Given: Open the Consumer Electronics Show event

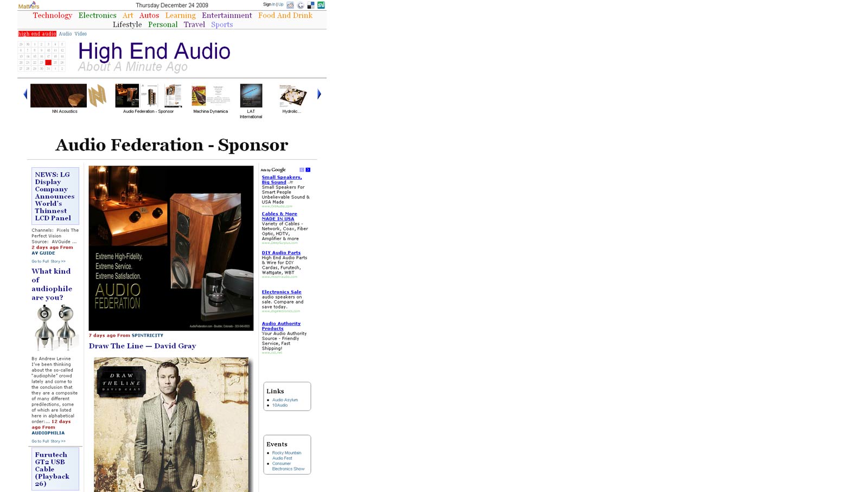Looking at the screenshot, I should (x=288, y=466).
